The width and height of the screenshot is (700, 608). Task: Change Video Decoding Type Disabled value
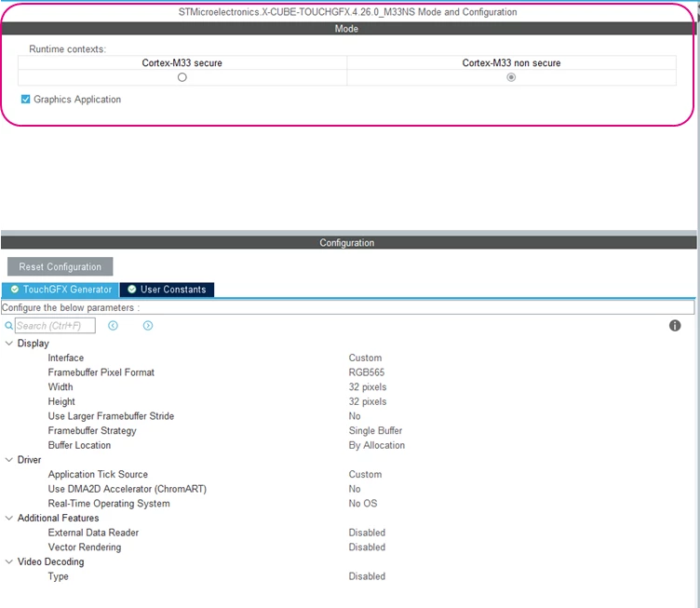pos(367,576)
